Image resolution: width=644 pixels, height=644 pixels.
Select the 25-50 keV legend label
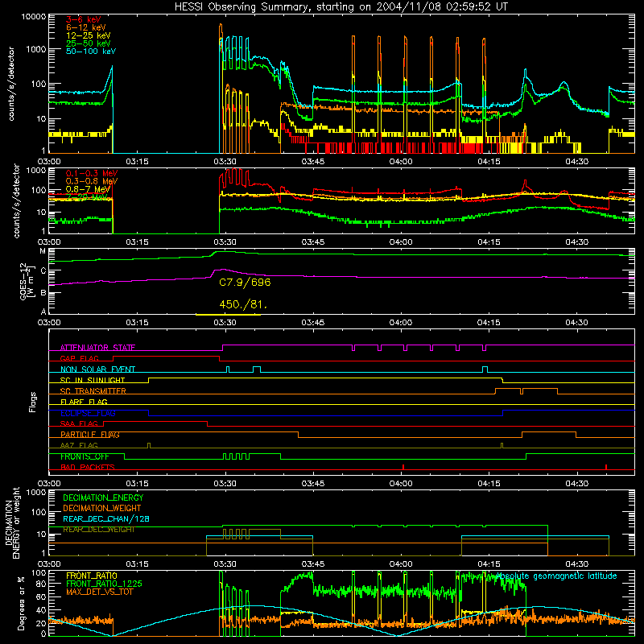(89, 43)
